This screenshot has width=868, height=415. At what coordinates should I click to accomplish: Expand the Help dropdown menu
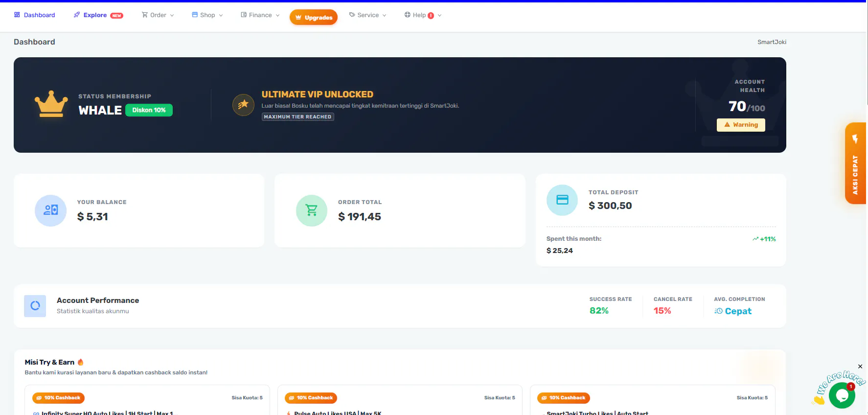pos(423,15)
